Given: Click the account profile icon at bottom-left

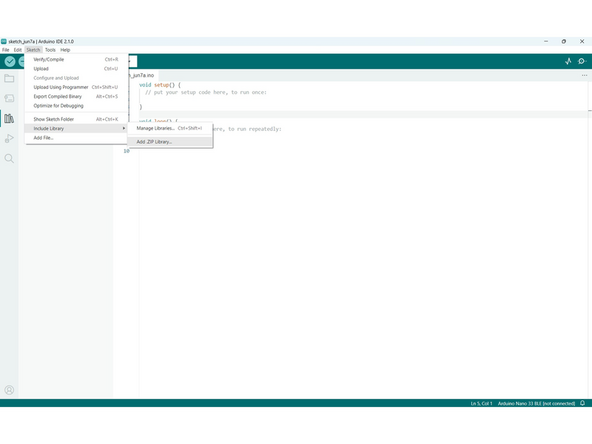Looking at the screenshot, I should (9, 390).
